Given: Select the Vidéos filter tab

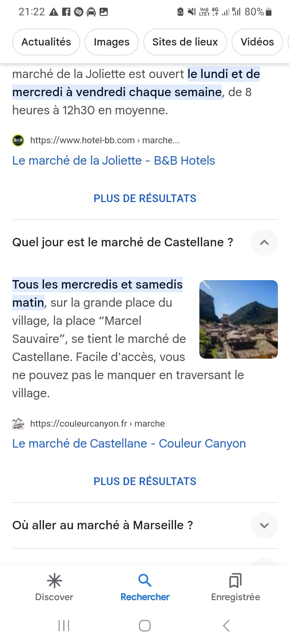Looking at the screenshot, I should click(x=257, y=42).
